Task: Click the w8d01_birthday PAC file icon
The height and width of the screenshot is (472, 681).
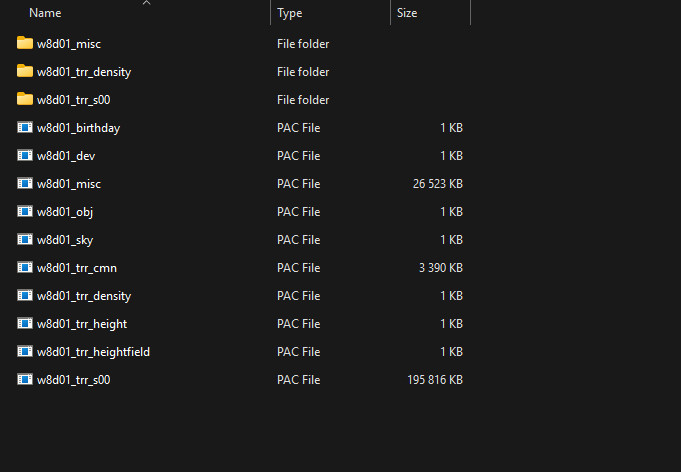Action: point(25,127)
